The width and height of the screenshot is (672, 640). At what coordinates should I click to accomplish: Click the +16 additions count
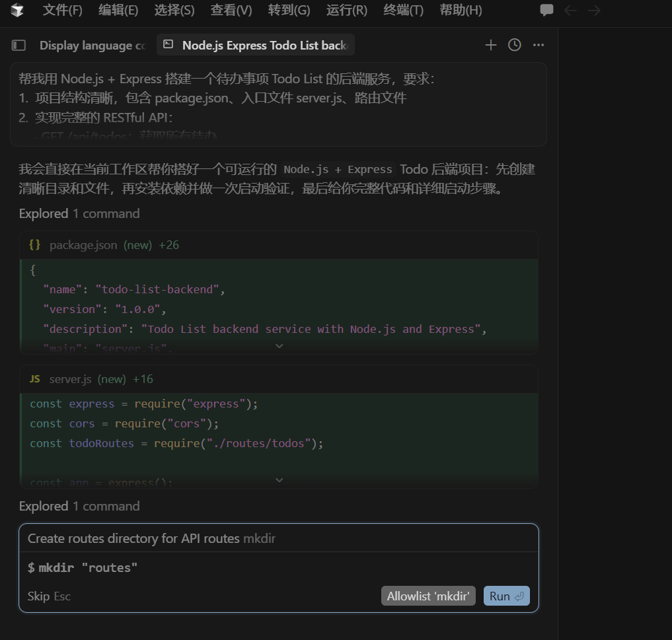(x=143, y=379)
